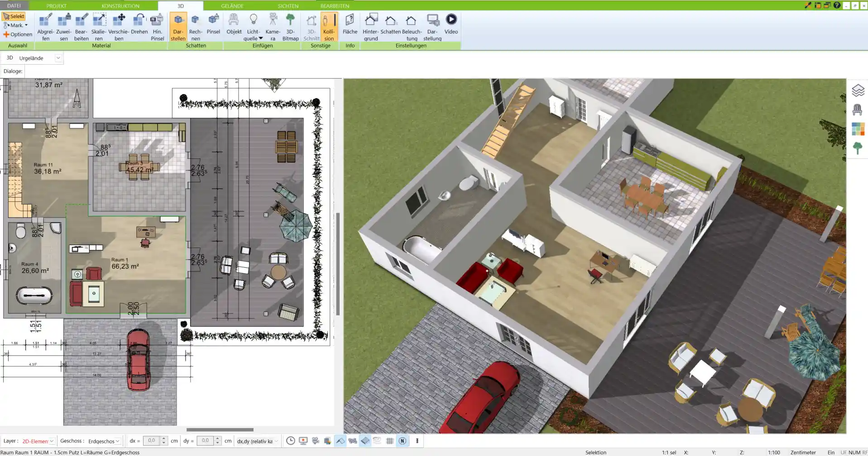Click the 3D-Schnitt tool
Viewport: 868px width, 456px height.
coord(311,27)
